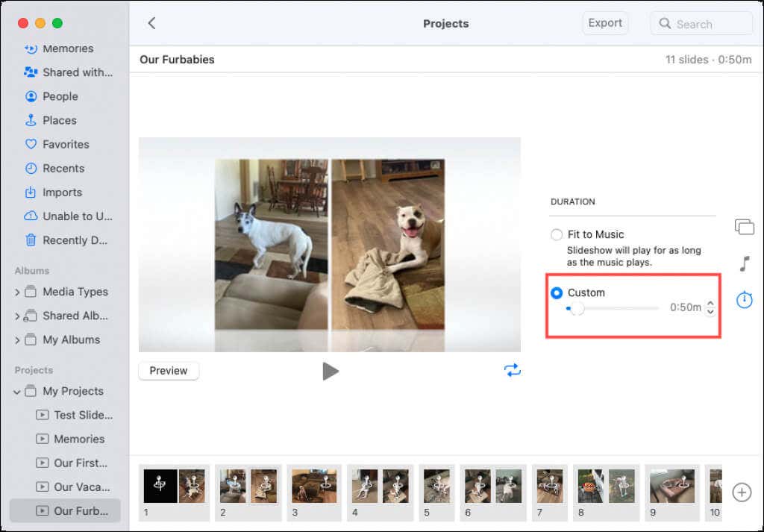764x532 pixels.
Task: Increase duration with the stepper up arrow
Action: 710,303
